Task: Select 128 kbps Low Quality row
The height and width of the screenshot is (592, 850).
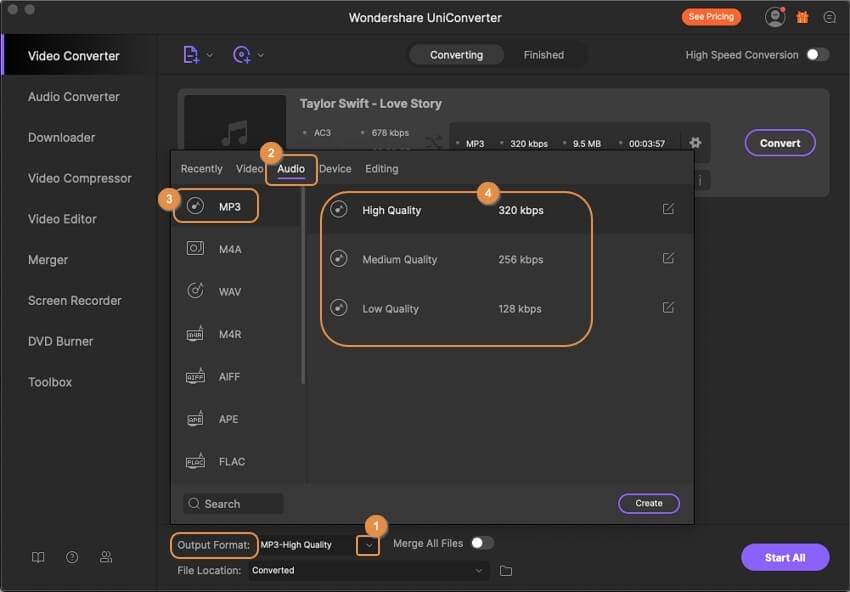Action: [x=500, y=308]
